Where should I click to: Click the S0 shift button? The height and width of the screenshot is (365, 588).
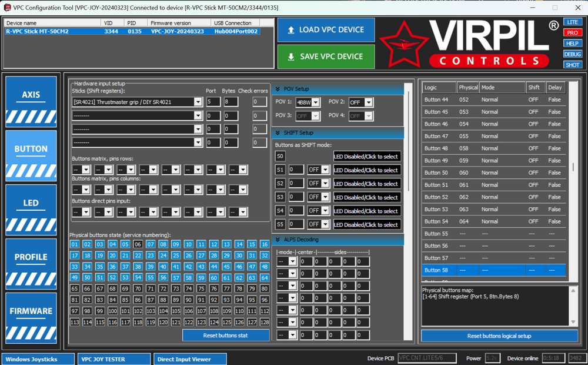(280, 156)
